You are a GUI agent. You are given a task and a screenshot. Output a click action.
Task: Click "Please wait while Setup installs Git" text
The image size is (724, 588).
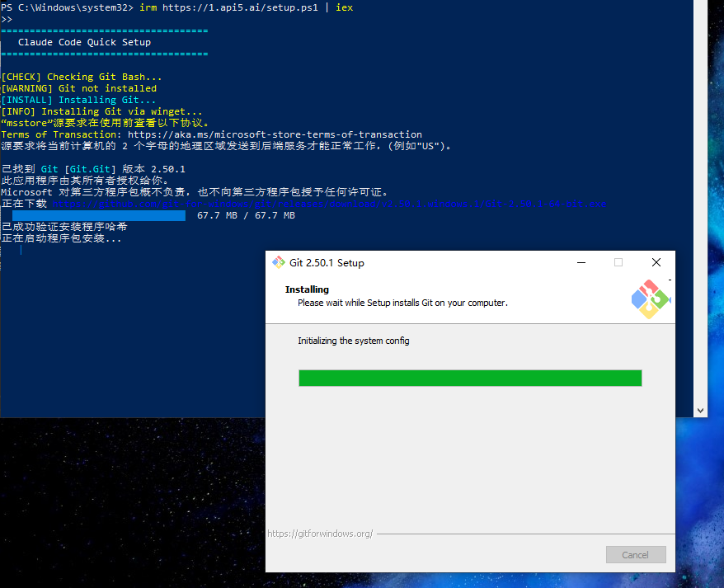[x=402, y=303]
